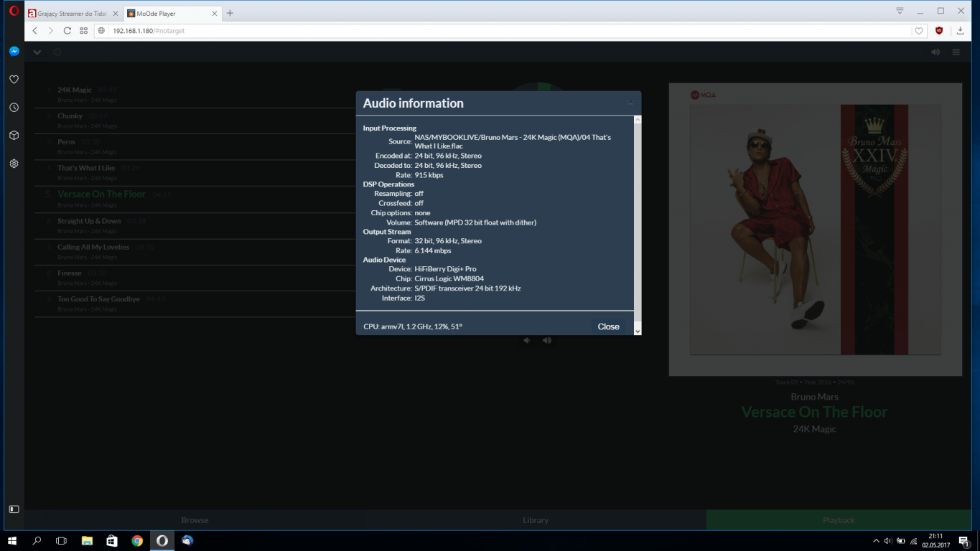Show hidden system tray icons
The width and height of the screenshot is (980, 551).
tap(876, 541)
